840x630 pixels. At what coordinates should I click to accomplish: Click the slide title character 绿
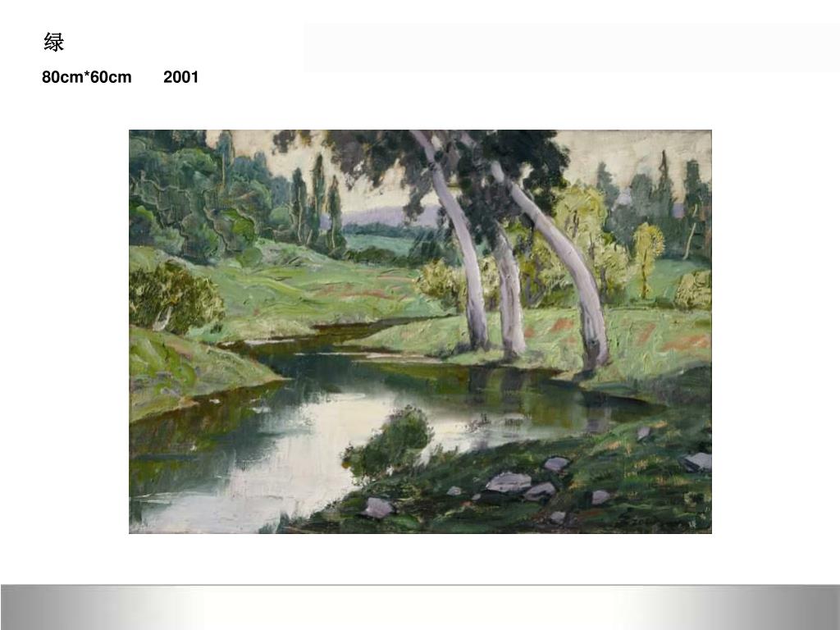tap(53, 42)
